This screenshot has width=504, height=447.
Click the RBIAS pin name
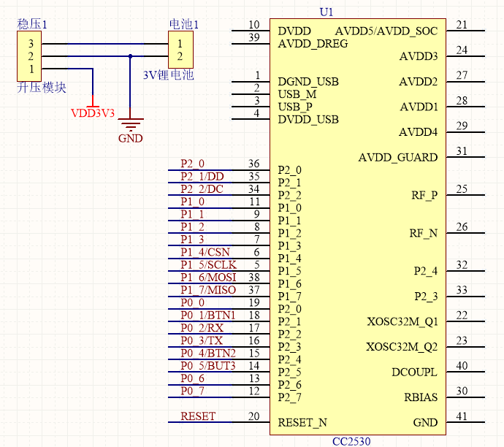(x=421, y=397)
